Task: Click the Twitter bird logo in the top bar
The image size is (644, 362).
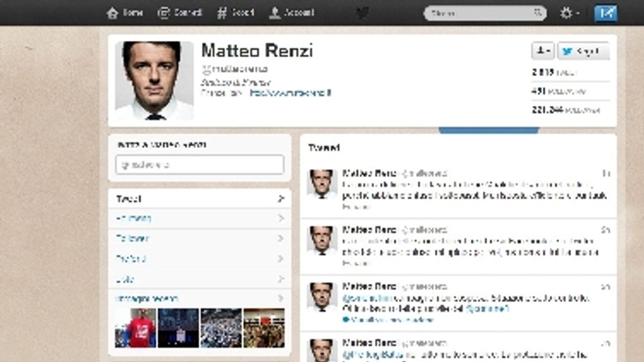Action: coord(363,13)
